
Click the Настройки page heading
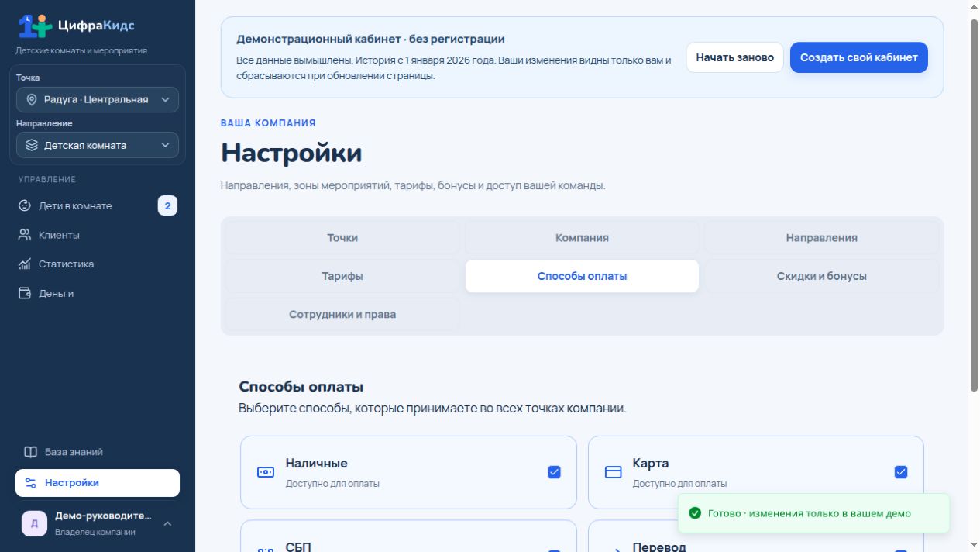click(x=291, y=153)
